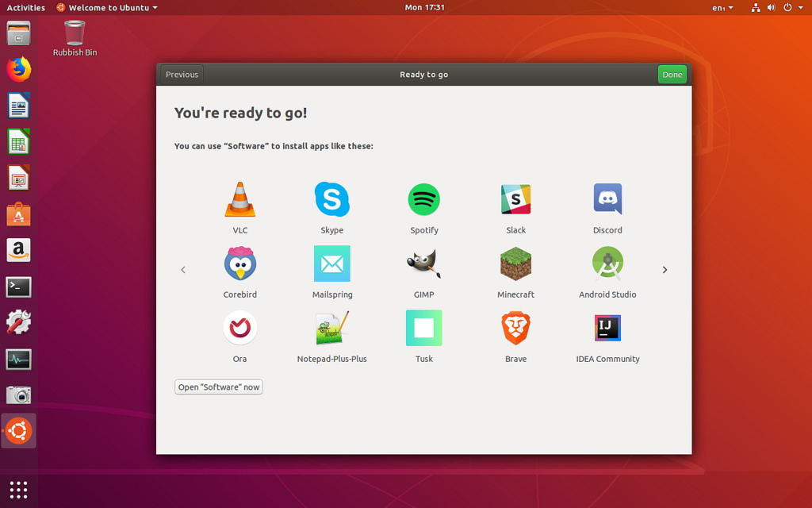Launch the Screenshot camera dock icon
812x508 pixels.
coord(19,395)
